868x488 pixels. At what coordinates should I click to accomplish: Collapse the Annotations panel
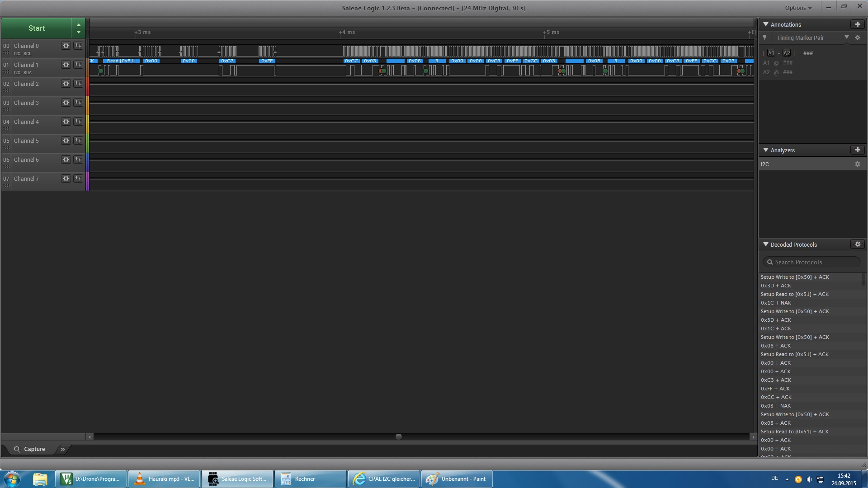766,24
